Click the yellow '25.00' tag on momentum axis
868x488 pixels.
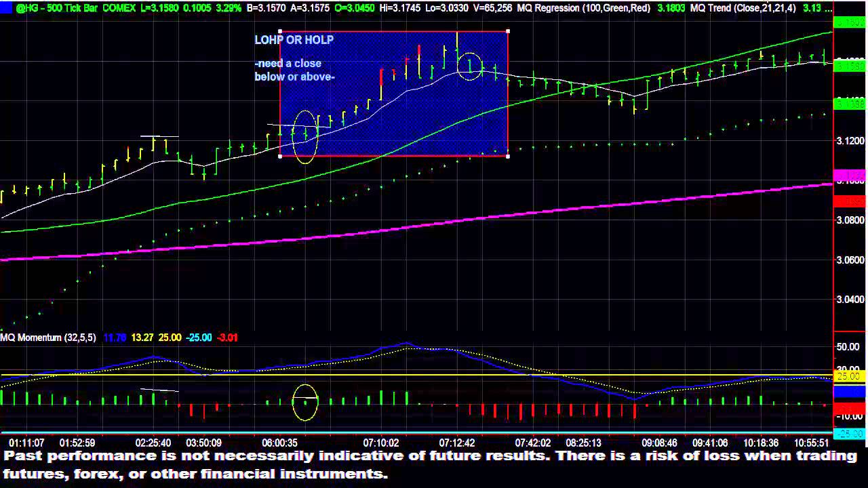click(x=850, y=376)
